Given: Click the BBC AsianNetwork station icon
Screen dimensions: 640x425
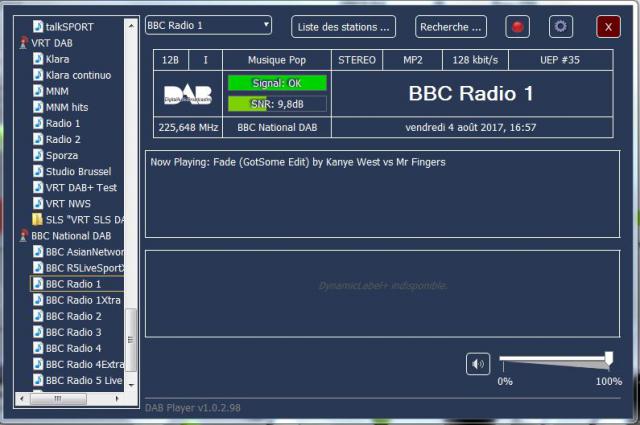Looking at the screenshot, I should coord(38,252).
